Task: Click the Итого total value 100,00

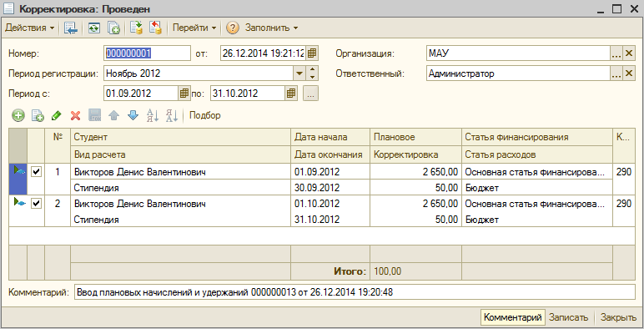Action: (x=415, y=271)
